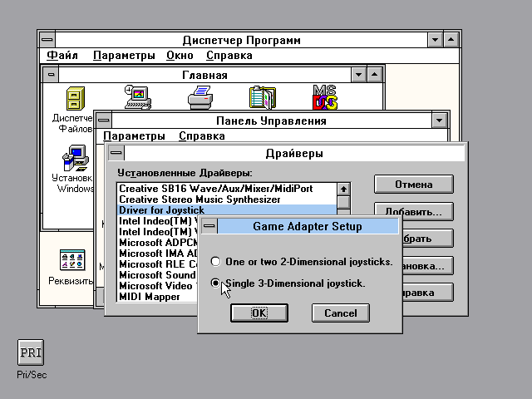This screenshot has height=399, width=532.
Task: Select Creative SB16 Wave/Aux/Mixer/MidiPort driver
Action: coord(227,189)
